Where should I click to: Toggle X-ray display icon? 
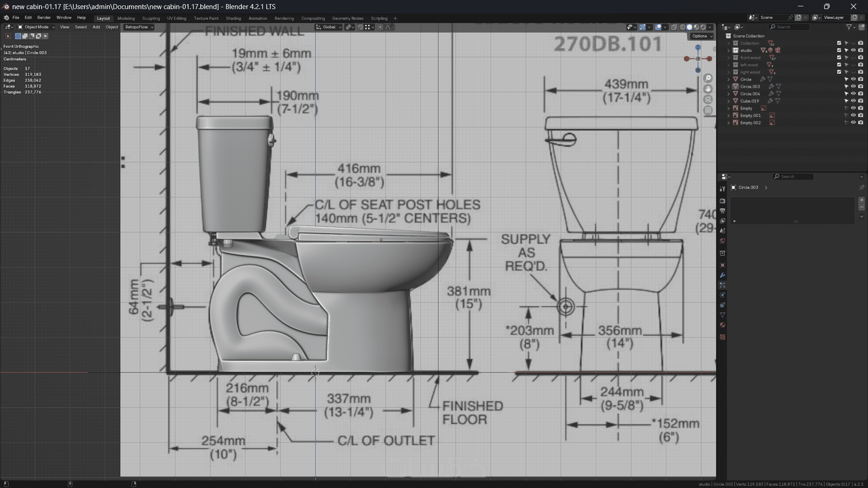point(674,27)
